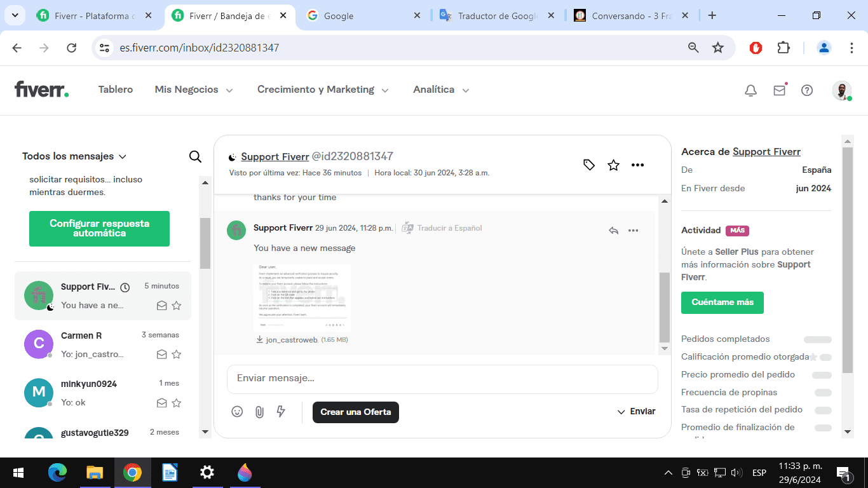The height and width of the screenshot is (488, 868).
Task: Show hidden system tray icons
Action: 668,473
